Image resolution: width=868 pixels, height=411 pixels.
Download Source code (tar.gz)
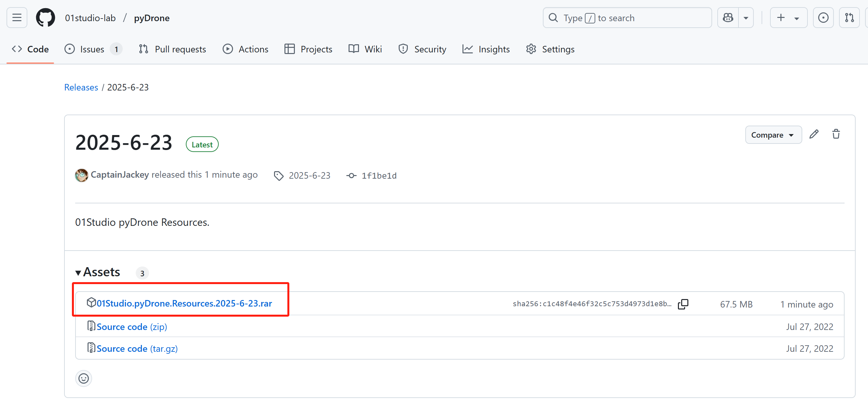click(x=137, y=348)
